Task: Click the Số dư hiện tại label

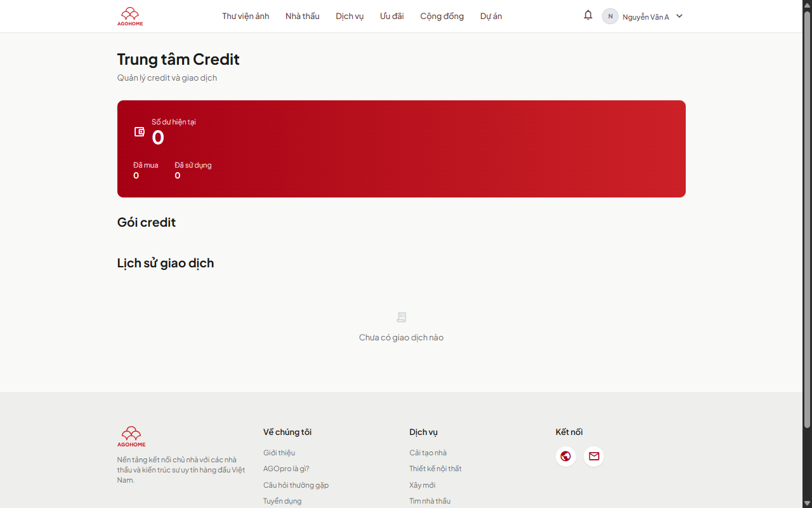Action: tap(174, 122)
